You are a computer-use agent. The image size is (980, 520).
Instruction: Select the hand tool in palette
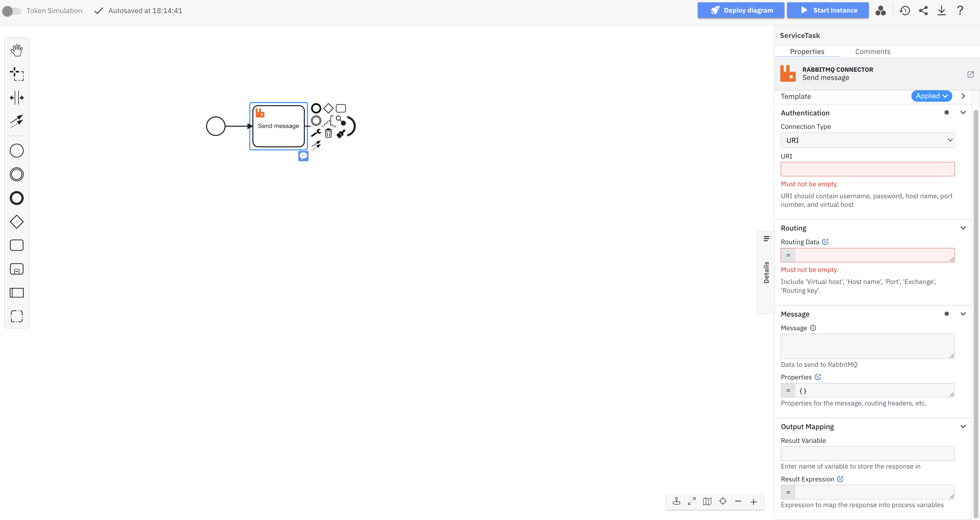click(x=16, y=50)
